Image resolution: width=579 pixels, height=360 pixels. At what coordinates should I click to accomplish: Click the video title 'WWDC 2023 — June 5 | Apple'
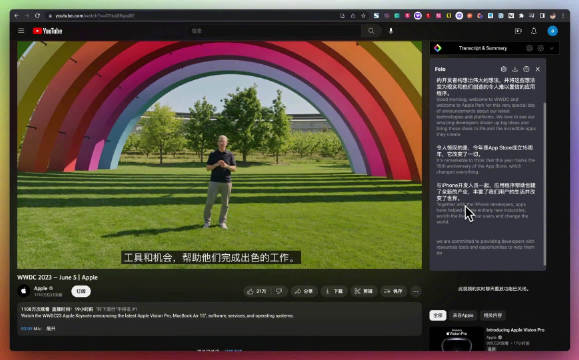click(x=58, y=277)
